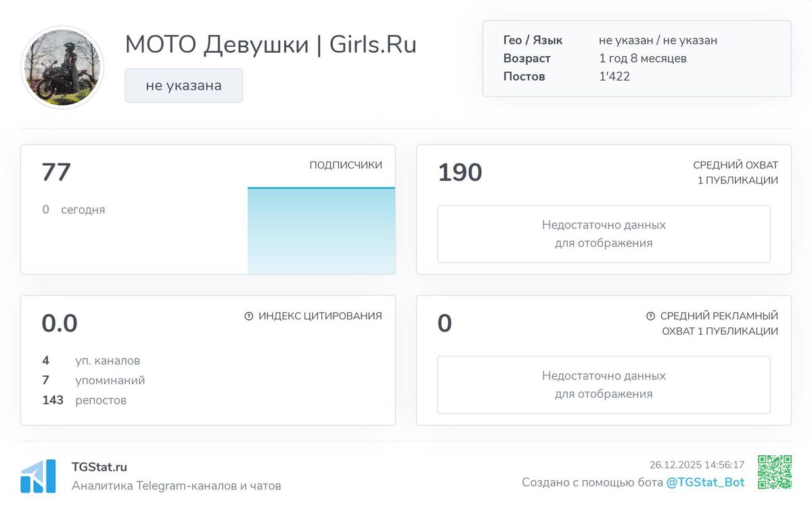
Task: Open the @TGStat_Bot link
Action: tap(705, 482)
